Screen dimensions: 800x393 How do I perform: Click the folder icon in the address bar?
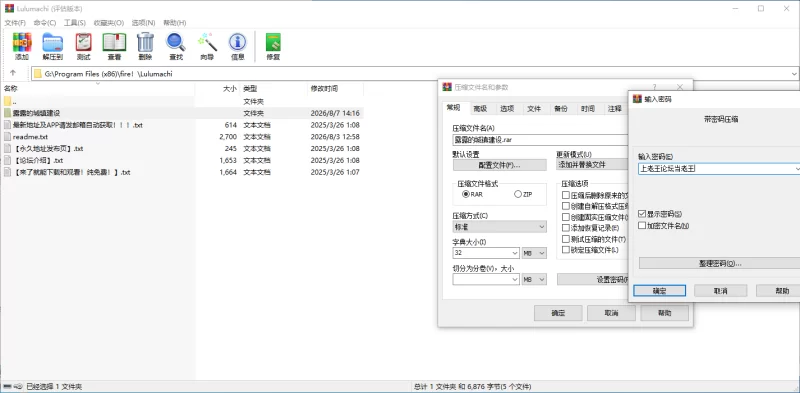(x=37, y=73)
